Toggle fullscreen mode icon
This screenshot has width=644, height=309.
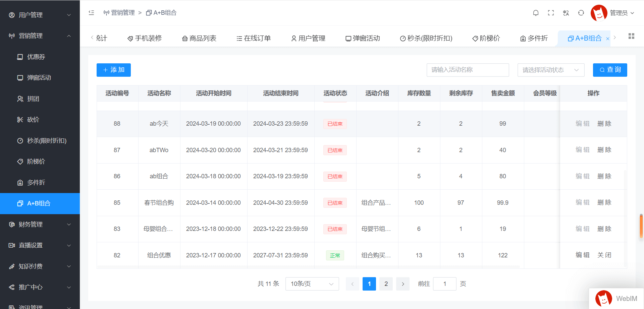point(551,13)
